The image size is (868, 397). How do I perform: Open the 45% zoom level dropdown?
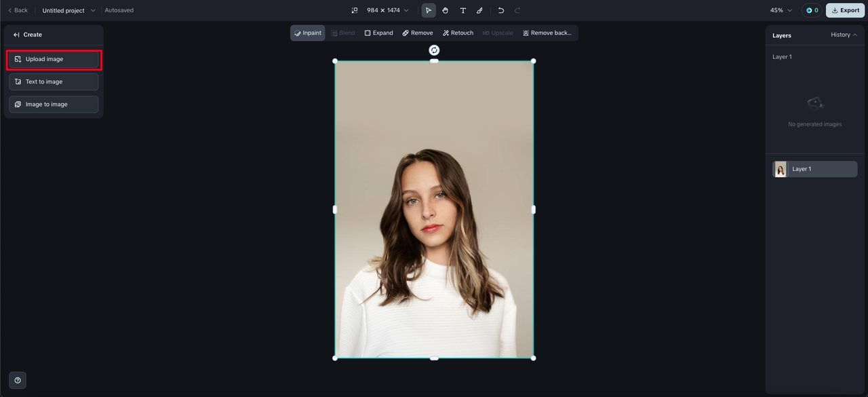click(781, 10)
